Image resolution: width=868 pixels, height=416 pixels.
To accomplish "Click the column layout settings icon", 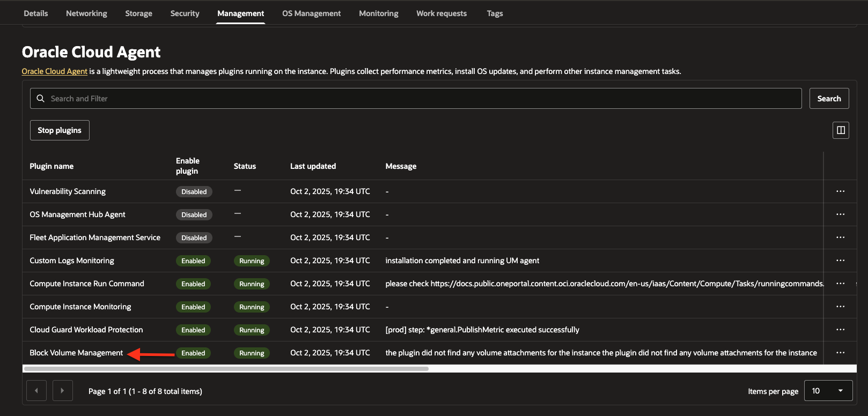I will pyautogui.click(x=841, y=130).
